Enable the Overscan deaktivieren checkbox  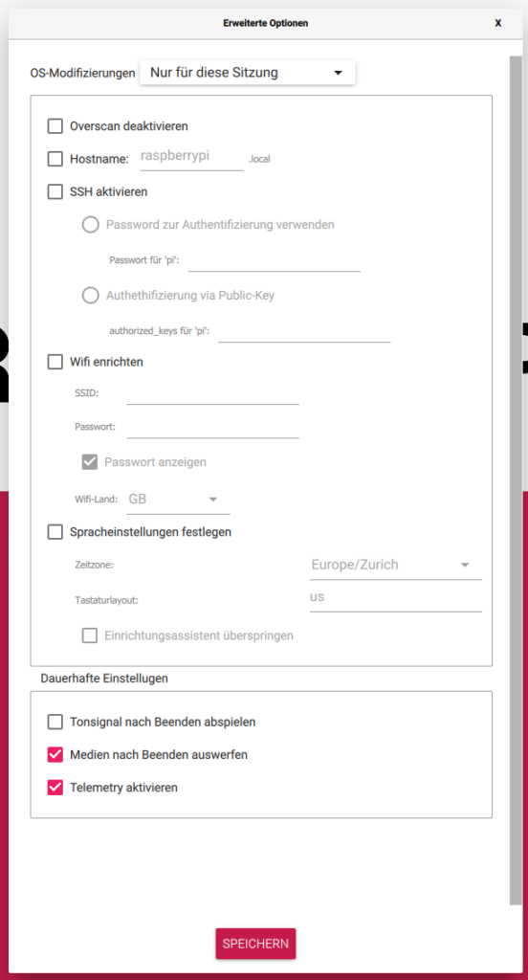point(55,126)
